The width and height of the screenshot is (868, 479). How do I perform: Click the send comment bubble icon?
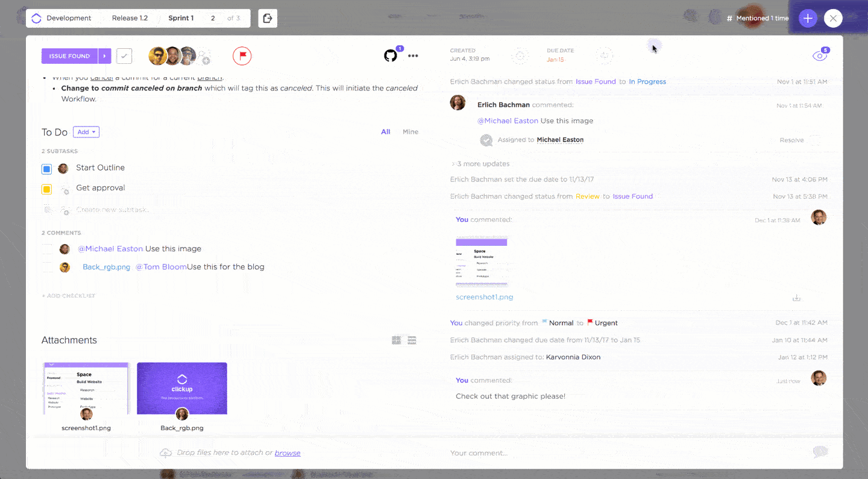coord(819,452)
